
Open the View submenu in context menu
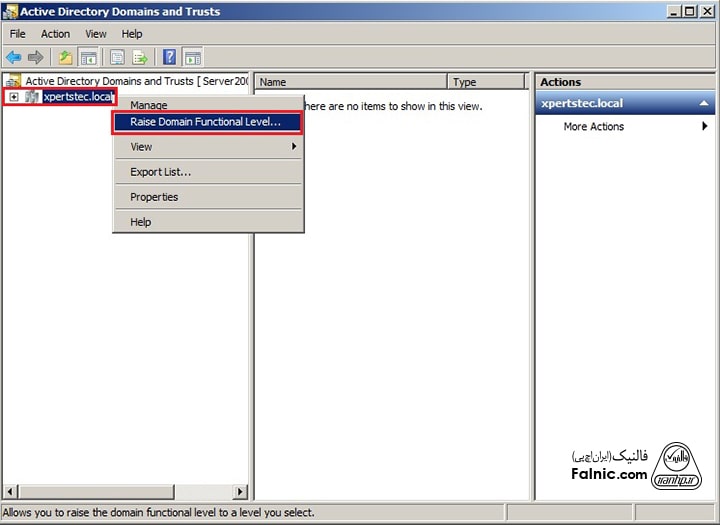pyautogui.click(x=207, y=147)
